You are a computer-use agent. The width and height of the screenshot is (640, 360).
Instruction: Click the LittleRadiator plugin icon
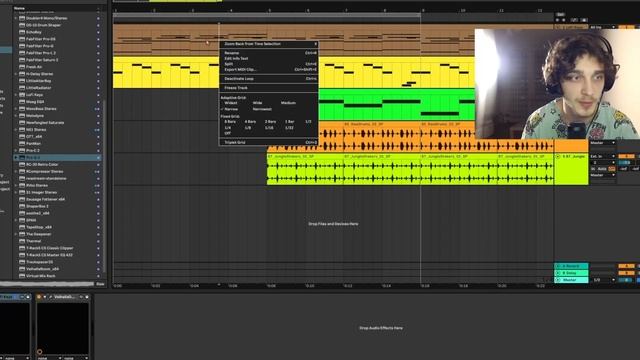coord(22,88)
